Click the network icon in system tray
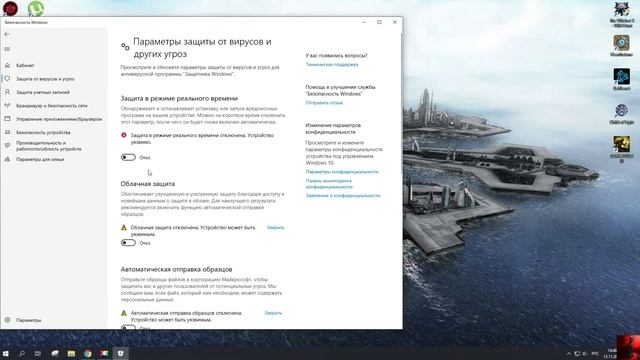The width and height of the screenshot is (640, 360). pyautogui.click(x=577, y=353)
